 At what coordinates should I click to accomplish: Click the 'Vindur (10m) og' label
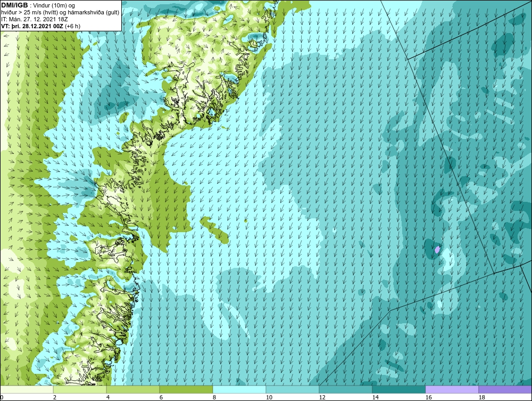pyautogui.click(x=55, y=5)
